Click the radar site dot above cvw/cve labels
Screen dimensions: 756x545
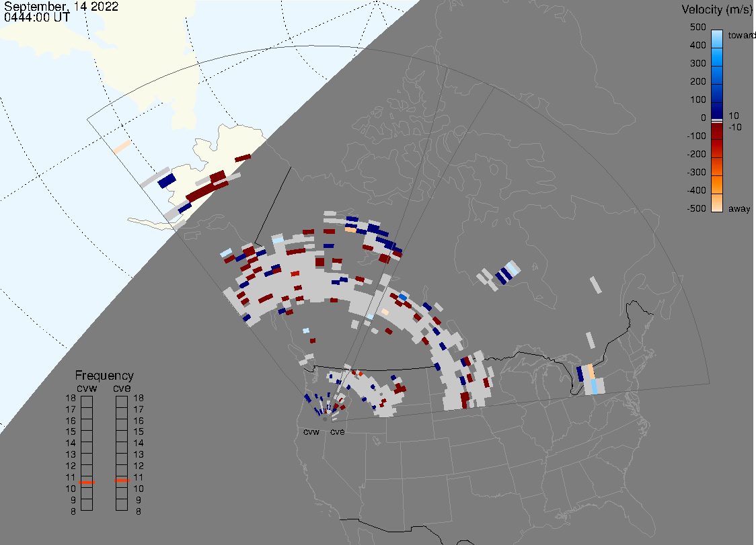click(x=325, y=419)
